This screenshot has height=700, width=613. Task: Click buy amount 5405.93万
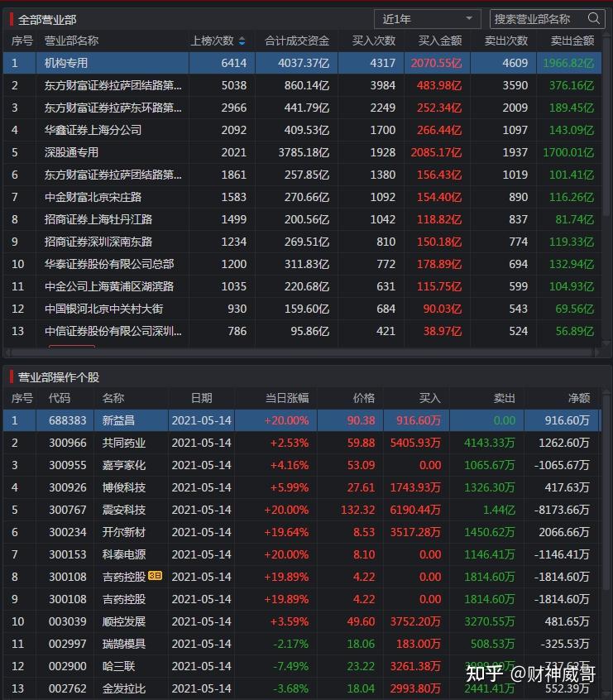point(415,443)
